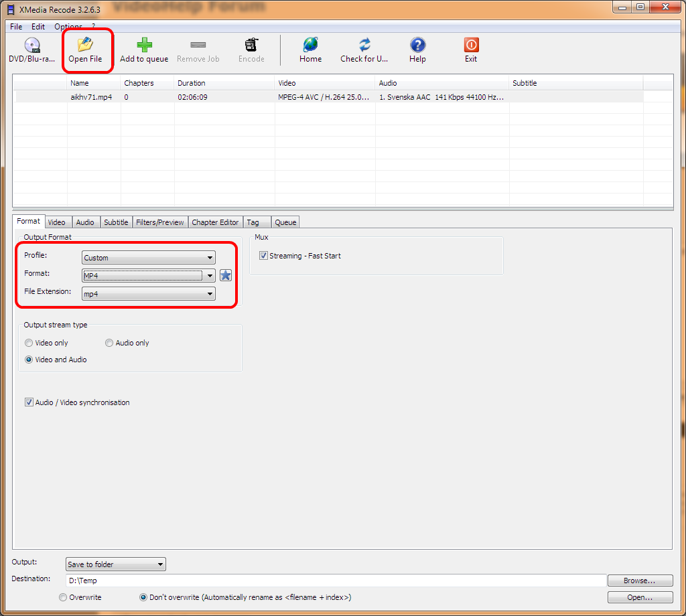Click the Svenska AAC audio cell
The image size is (686, 616).
click(441, 97)
